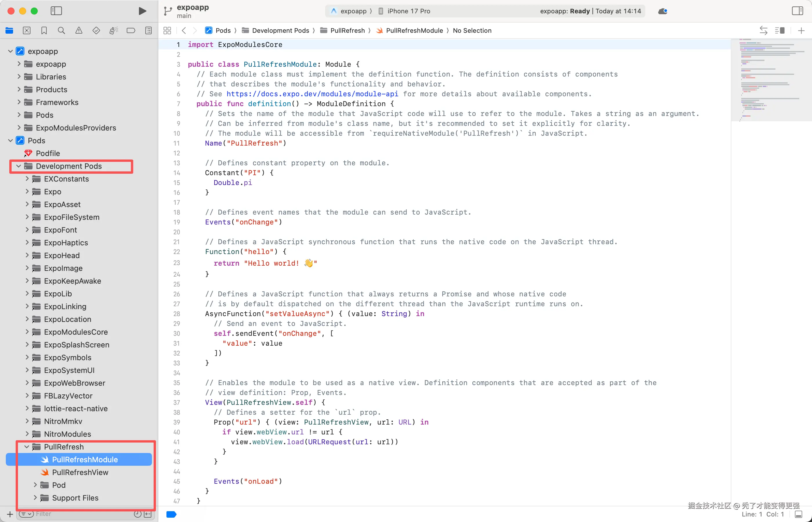The height and width of the screenshot is (522, 812).
Task: Click the related items grid icon
Action: [167, 31]
